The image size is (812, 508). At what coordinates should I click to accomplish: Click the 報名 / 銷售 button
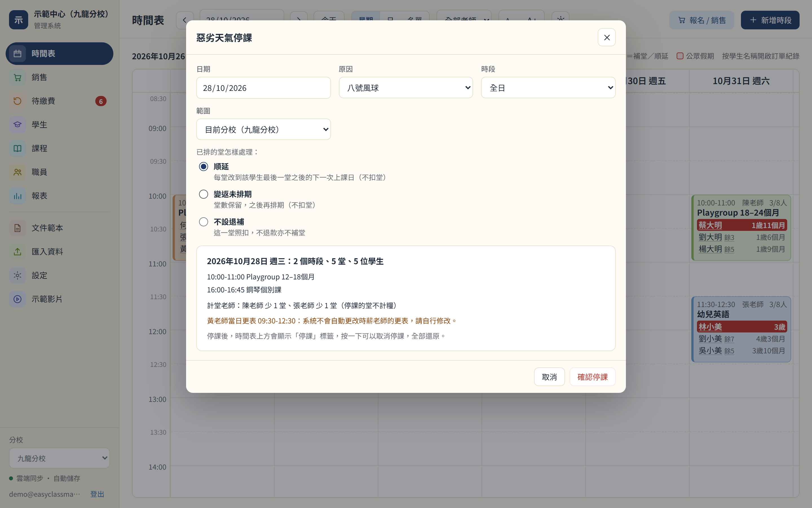(x=701, y=20)
